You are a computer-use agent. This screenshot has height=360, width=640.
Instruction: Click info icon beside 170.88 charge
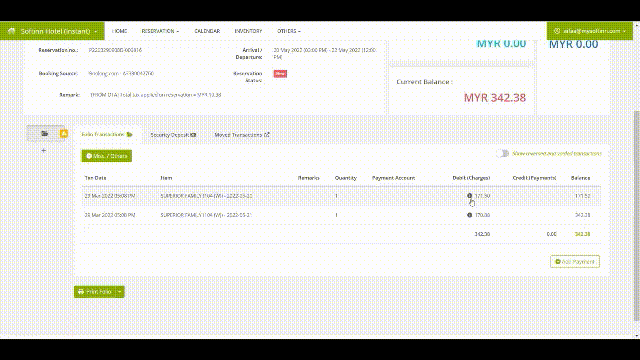(469, 215)
